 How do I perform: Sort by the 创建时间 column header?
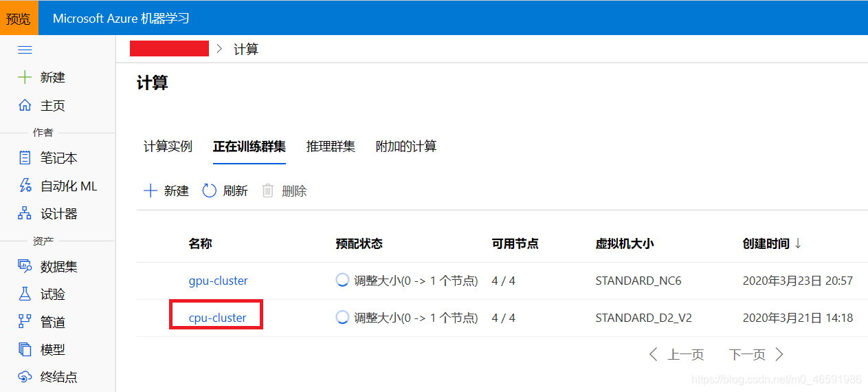(x=766, y=243)
